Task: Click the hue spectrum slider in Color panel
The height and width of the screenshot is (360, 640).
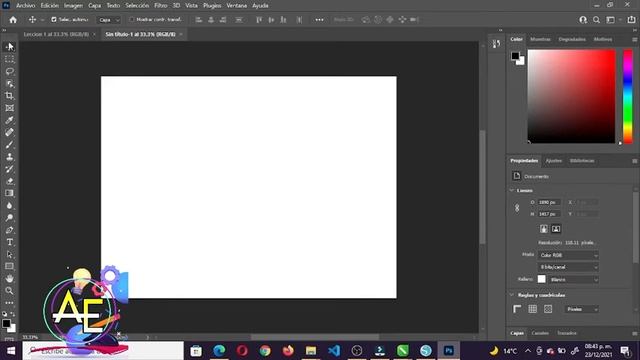Action: 628,96
